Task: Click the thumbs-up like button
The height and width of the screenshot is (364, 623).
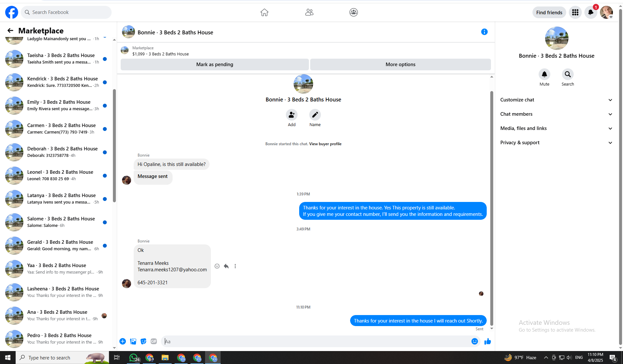Action: [487, 341]
